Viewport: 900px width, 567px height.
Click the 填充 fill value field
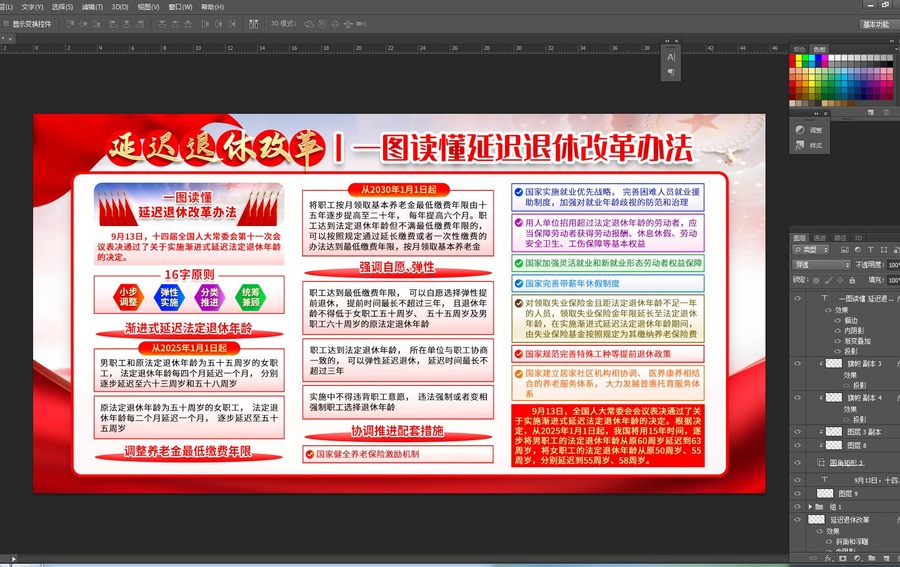pos(893,280)
